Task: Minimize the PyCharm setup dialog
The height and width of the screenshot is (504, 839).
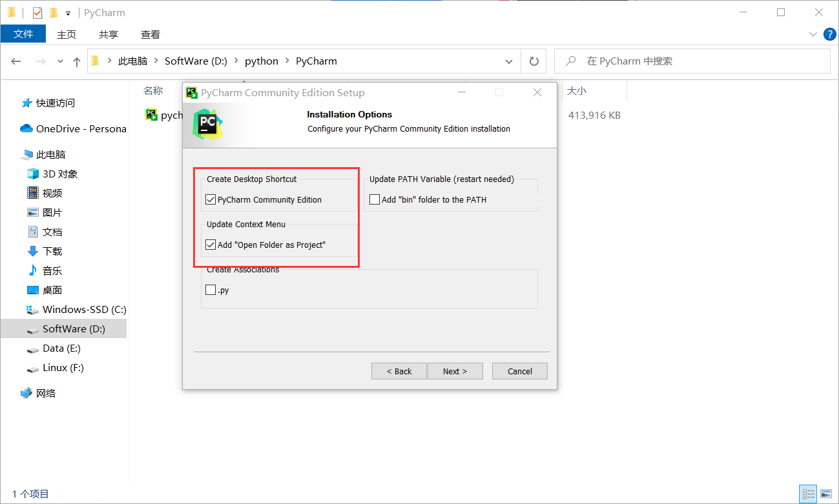Action: 461,92
